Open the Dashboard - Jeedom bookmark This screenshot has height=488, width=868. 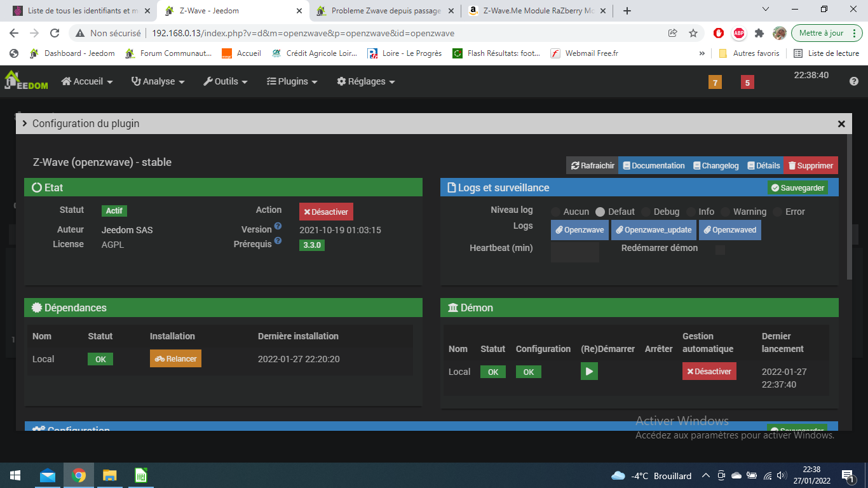(72, 53)
